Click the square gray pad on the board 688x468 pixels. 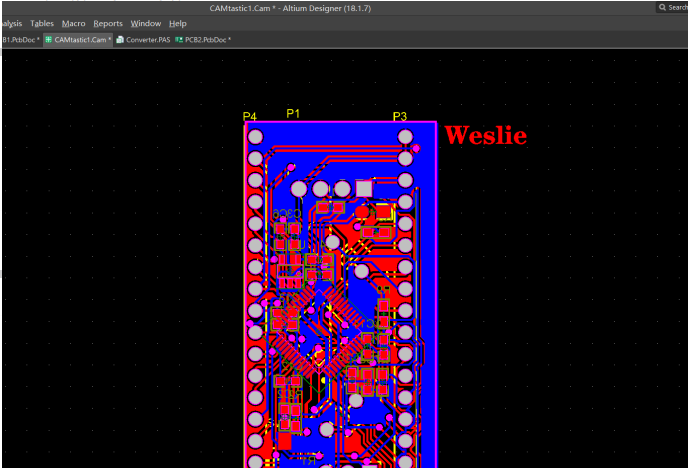point(364,189)
